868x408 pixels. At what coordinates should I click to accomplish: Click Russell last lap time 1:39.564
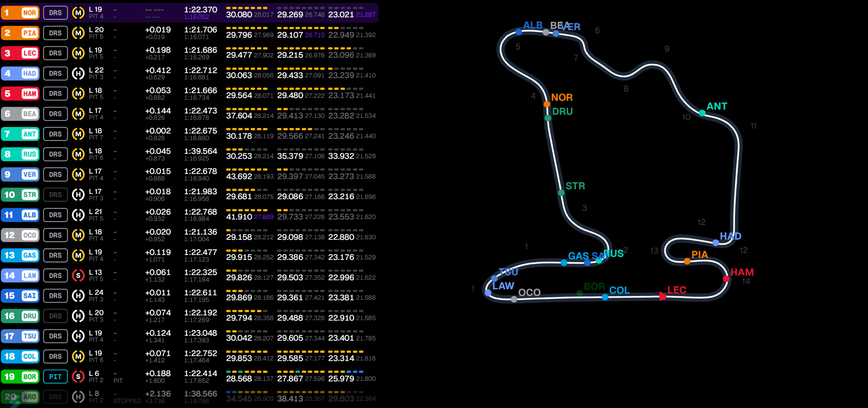[200, 151]
